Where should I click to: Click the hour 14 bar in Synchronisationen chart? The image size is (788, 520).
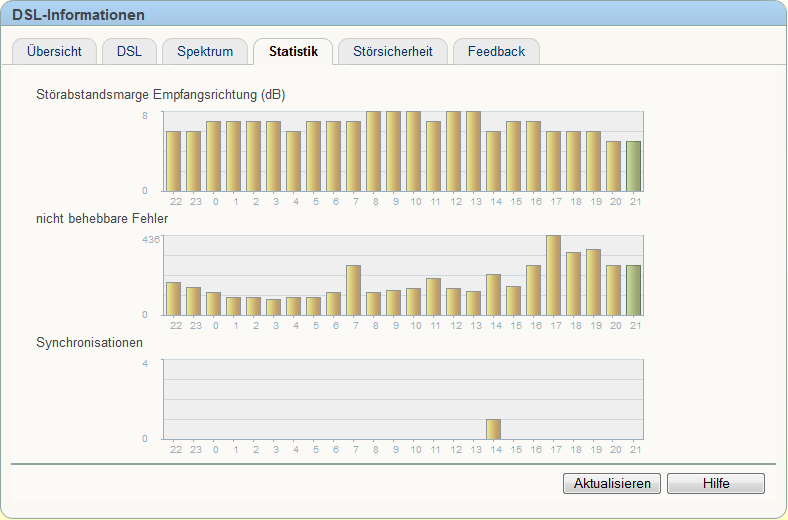pyautogui.click(x=493, y=429)
